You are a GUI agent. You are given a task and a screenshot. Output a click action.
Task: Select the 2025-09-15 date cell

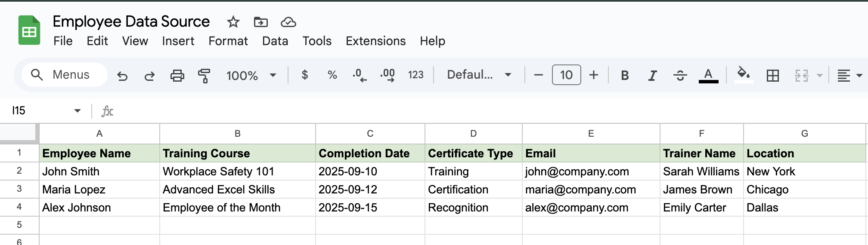point(370,207)
